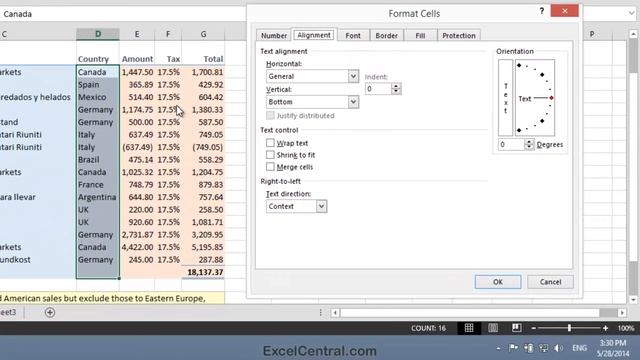Select column D header
The image size is (640, 360).
[98, 34]
